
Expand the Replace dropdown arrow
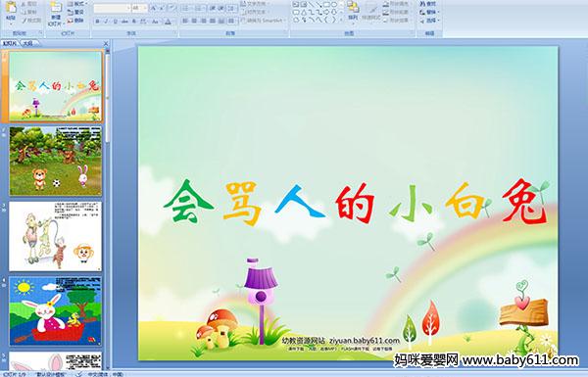click(x=438, y=13)
